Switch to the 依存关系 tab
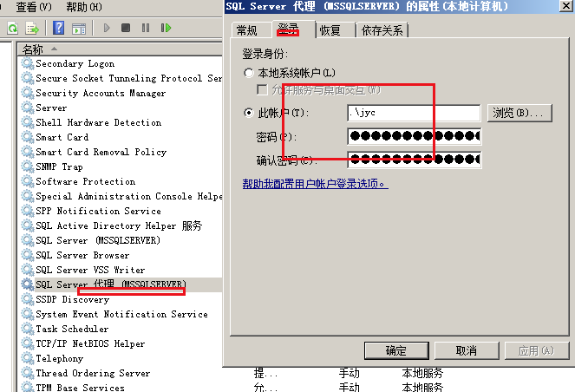 coord(382,30)
